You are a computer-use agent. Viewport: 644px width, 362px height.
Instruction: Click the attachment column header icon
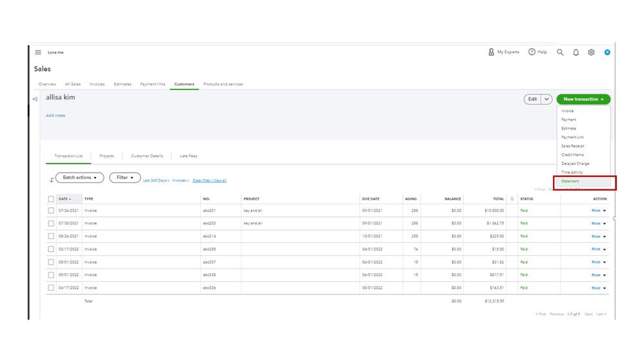(512, 198)
